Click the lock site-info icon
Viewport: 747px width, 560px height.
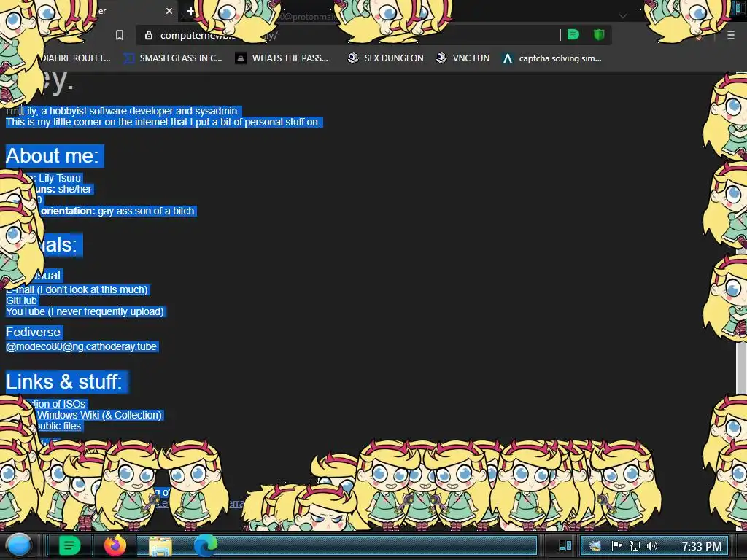click(x=149, y=35)
